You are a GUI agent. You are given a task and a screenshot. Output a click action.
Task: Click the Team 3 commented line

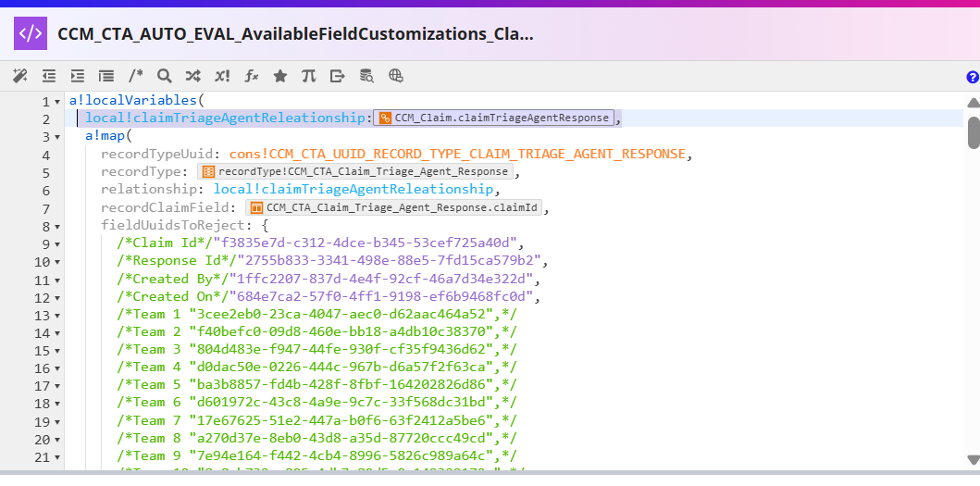tap(316, 349)
